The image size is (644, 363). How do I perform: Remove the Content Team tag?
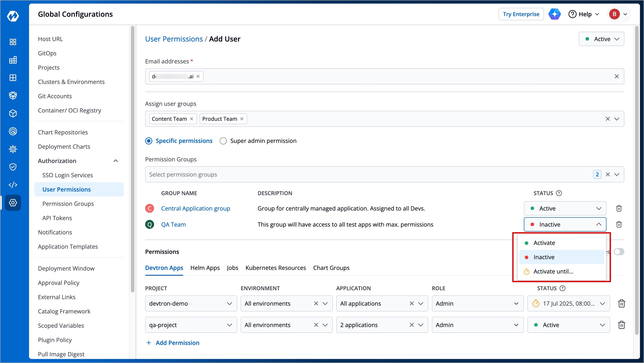(192, 119)
